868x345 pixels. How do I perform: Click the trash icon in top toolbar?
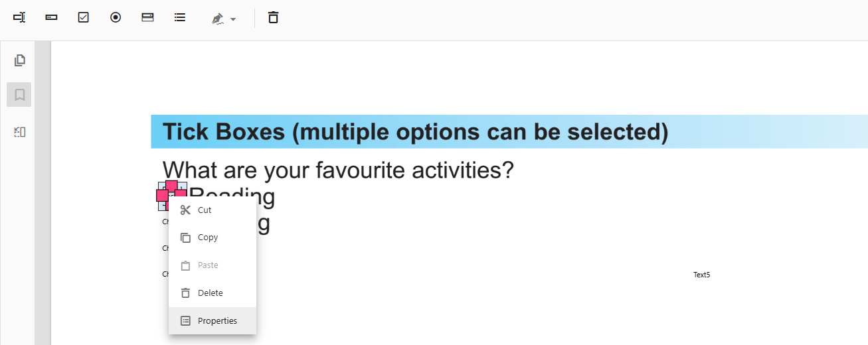(273, 18)
